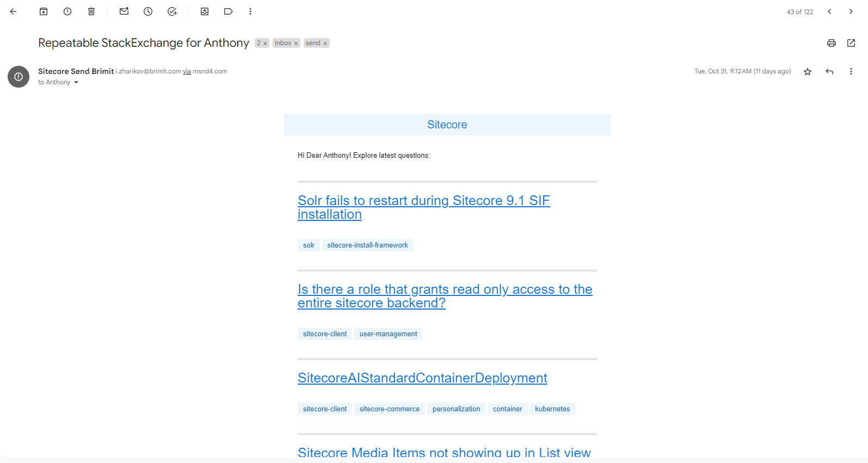The image size is (868, 463).
Task: Remove the Inbox label
Action: (296, 44)
